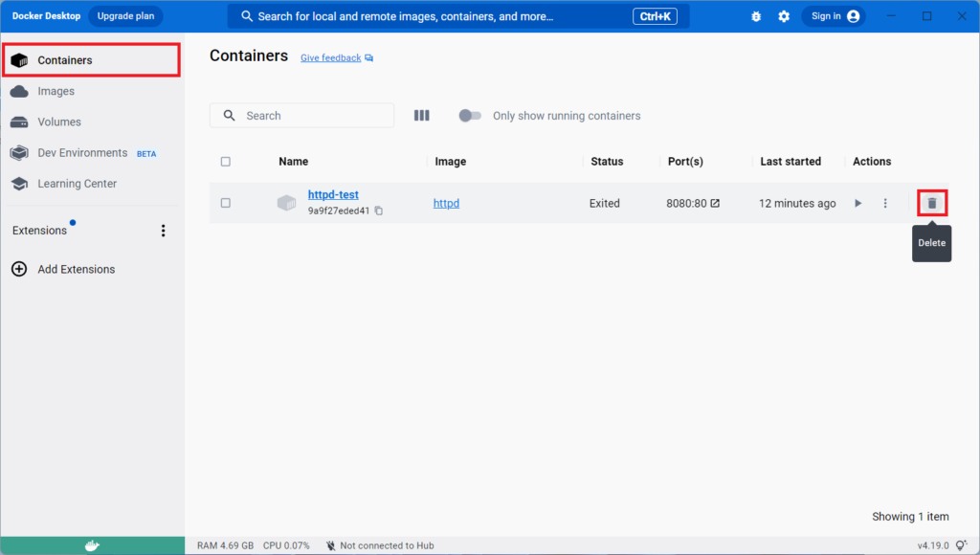The image size is (980, 555).
Task: Click the Upgrade plan button
Action: coord(125,16)
